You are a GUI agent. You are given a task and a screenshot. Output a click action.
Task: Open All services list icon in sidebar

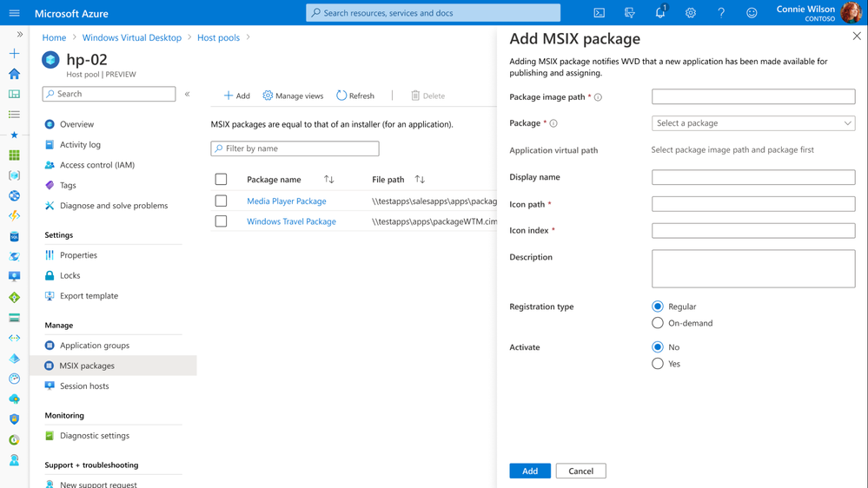(15, 115)
